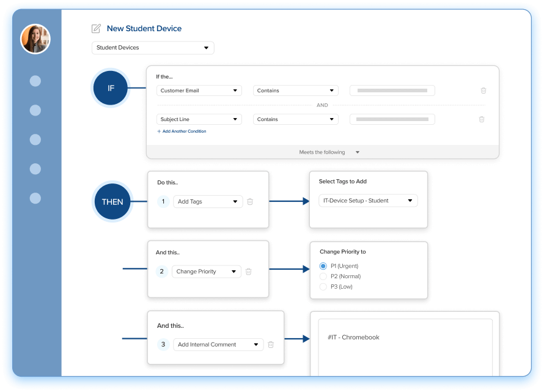Delete the Customer Email condition with trash icon
Viewport: 544px width, 392px height.
(483, 91)
